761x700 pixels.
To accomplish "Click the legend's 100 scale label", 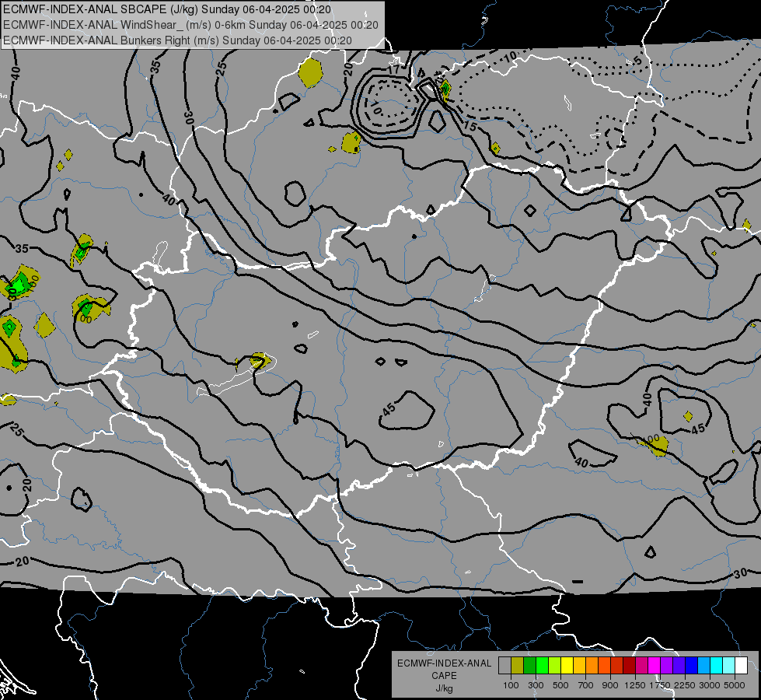I will coord(511,685).
